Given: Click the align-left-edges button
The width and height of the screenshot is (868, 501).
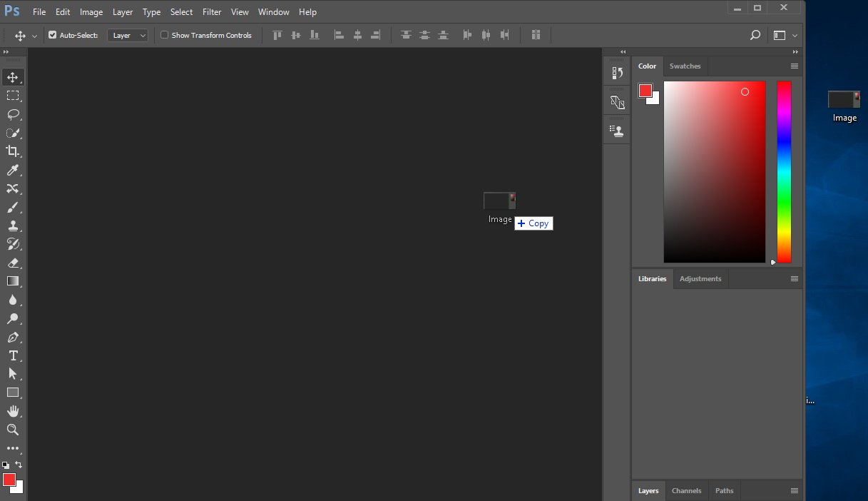Looking at the screenshot, I should [339, 34].
